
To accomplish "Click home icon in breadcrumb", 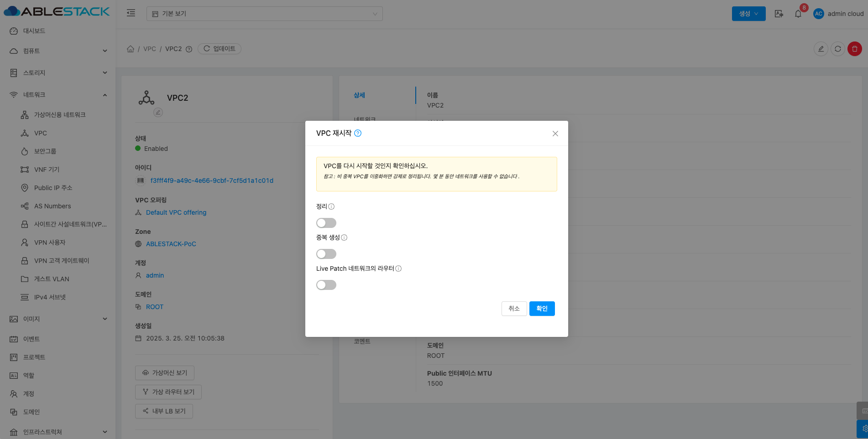I will pyautogui.click(x=131, y=49).
